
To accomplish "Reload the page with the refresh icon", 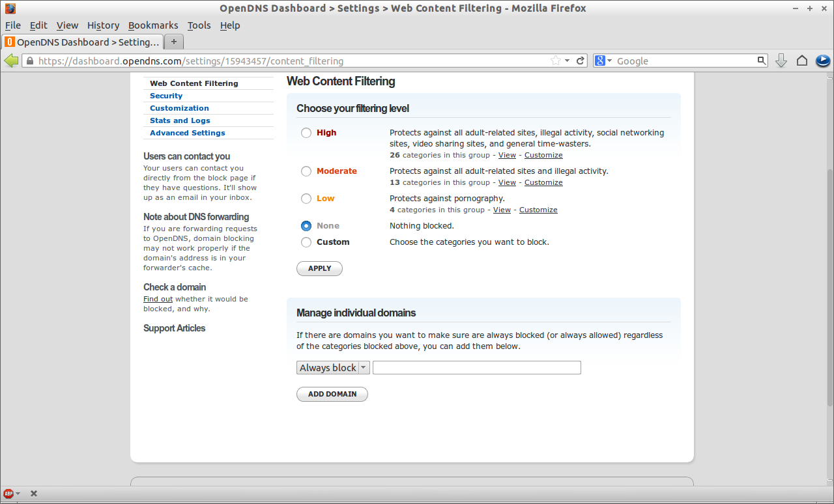I will [581, 61].
